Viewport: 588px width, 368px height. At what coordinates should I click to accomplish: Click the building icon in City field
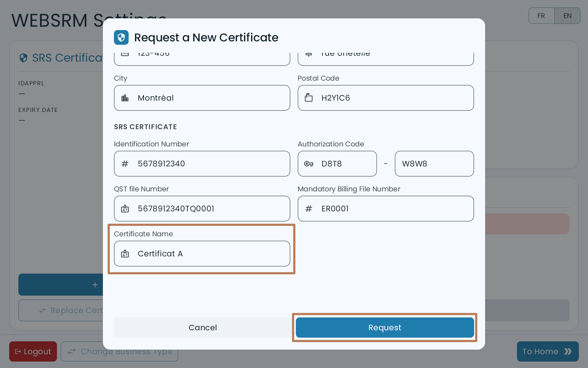coord(125,98)
